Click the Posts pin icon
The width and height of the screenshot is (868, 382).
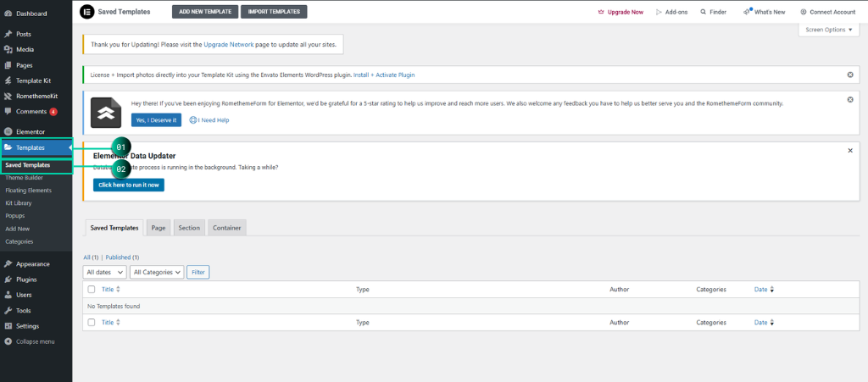pos(8,34)
